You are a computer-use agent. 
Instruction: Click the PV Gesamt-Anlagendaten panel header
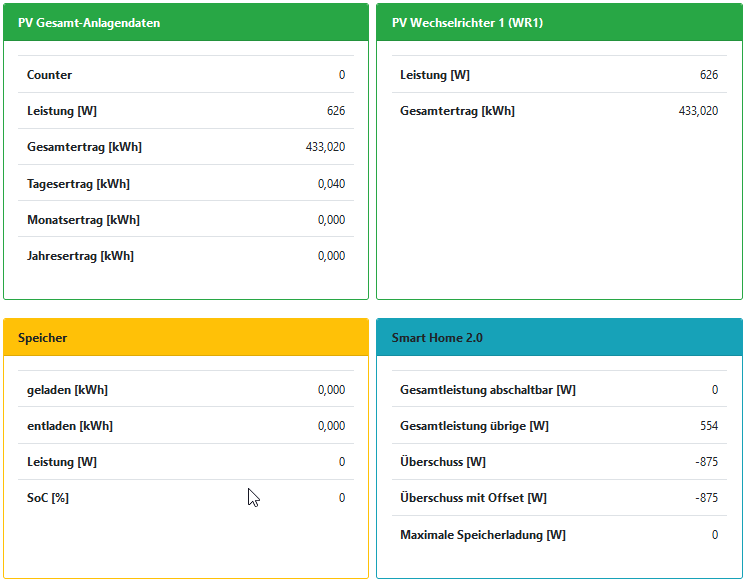[x=89, y=23]
